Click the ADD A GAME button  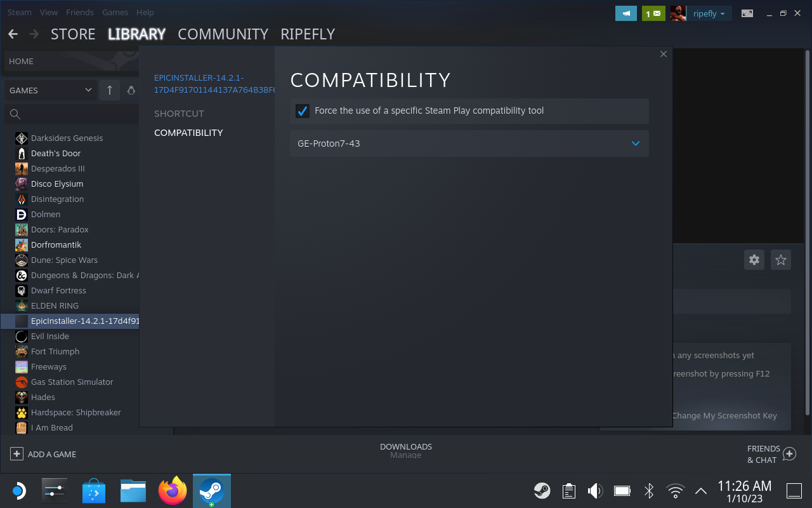[44, 454]
